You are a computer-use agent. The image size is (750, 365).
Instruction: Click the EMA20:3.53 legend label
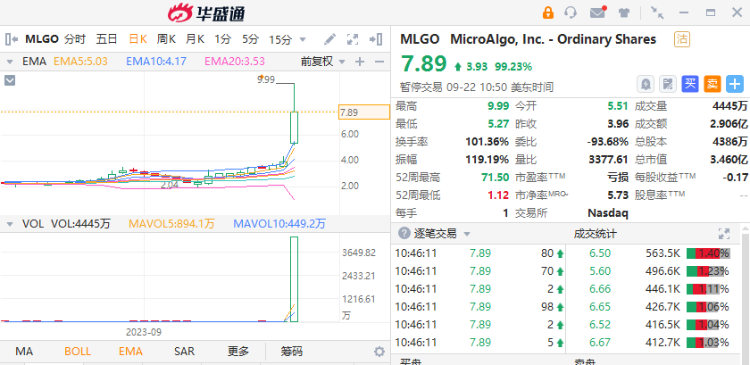[234, 61]
